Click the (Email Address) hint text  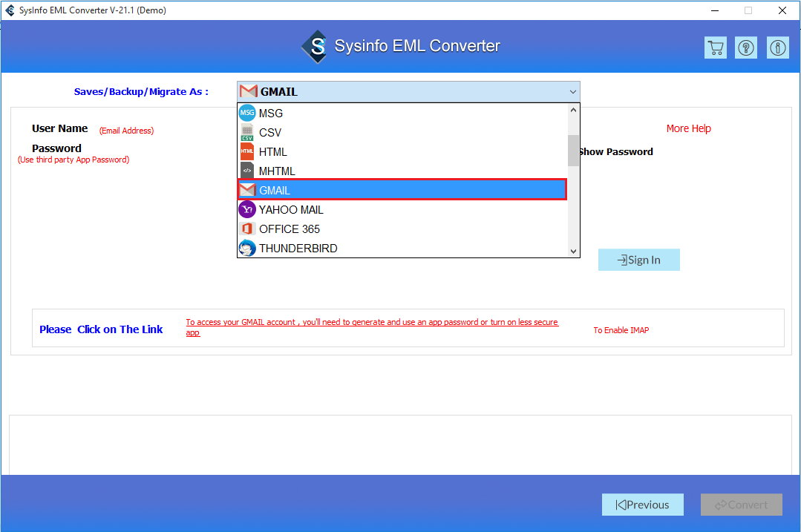click(126, 131)
